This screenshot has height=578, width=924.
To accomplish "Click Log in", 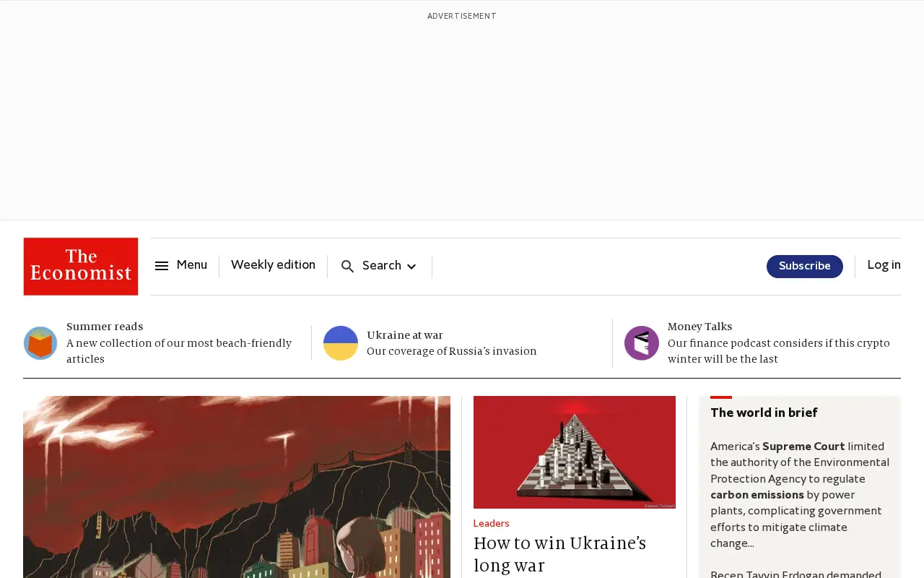I will [884, 265].
